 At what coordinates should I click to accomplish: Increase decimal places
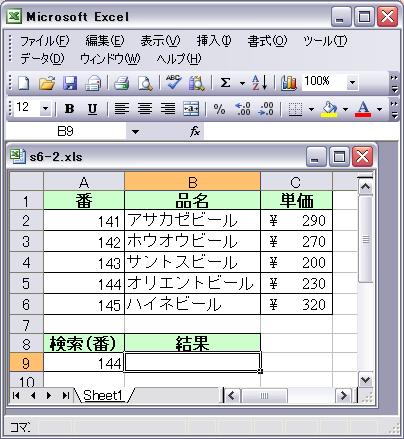click(x=243, y=109)
